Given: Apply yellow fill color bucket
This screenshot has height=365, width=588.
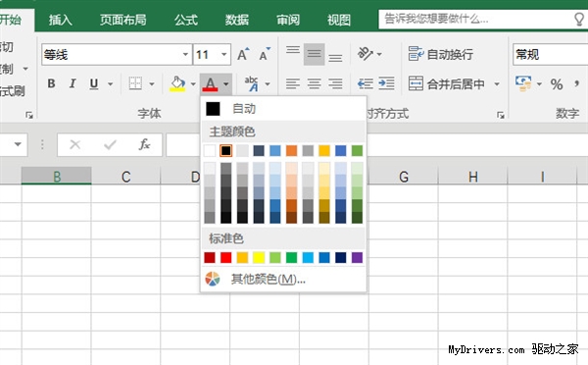Looking at the screenshot, I should (177, 83).
